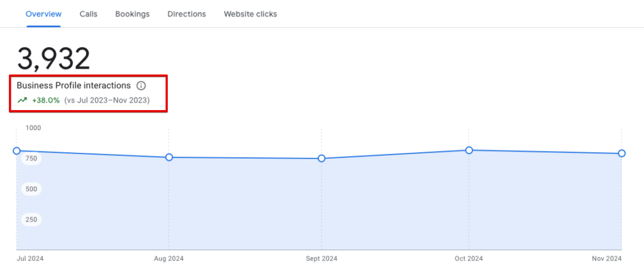Click the 1000 y-axis label
The image size is (644, 278).
pyautogui.click(x=33, y=128)
